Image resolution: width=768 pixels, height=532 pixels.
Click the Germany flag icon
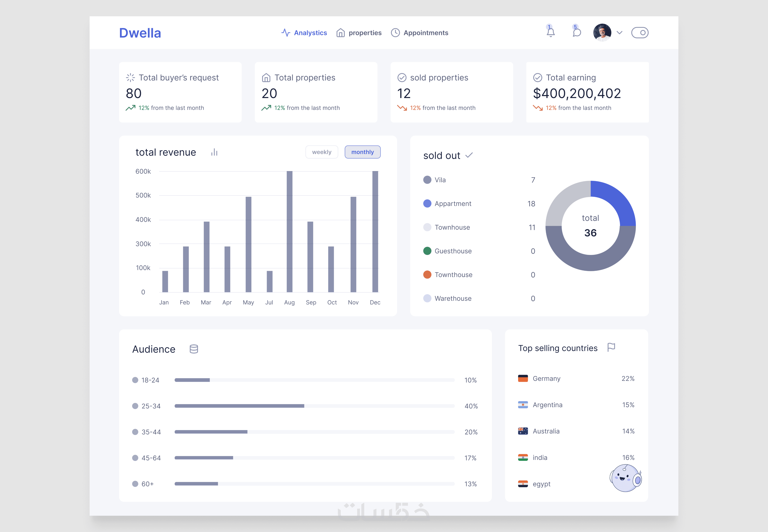click(523, 378)
